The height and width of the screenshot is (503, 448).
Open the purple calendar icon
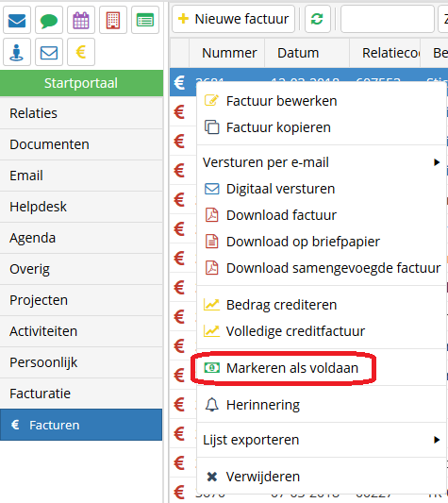(x=81, y=20)
